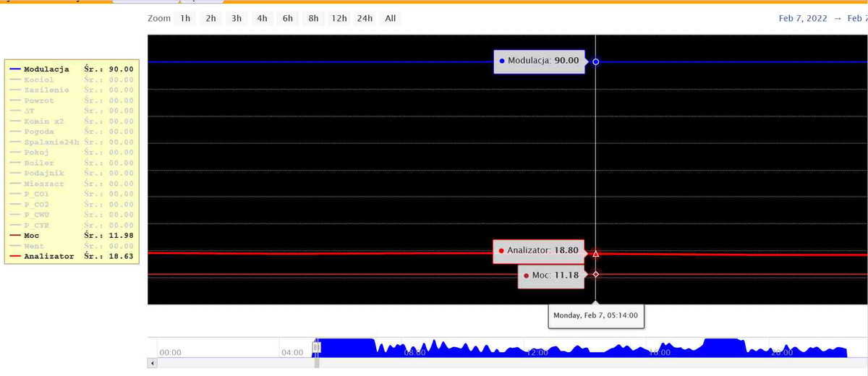
Task: Show the Kociol series in legend
Action: click(39, 80)
